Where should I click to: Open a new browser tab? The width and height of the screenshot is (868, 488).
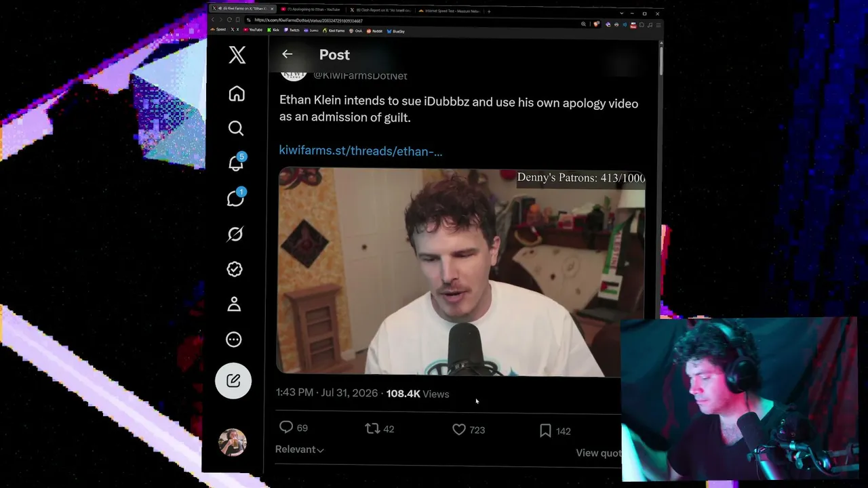(488, 12)
